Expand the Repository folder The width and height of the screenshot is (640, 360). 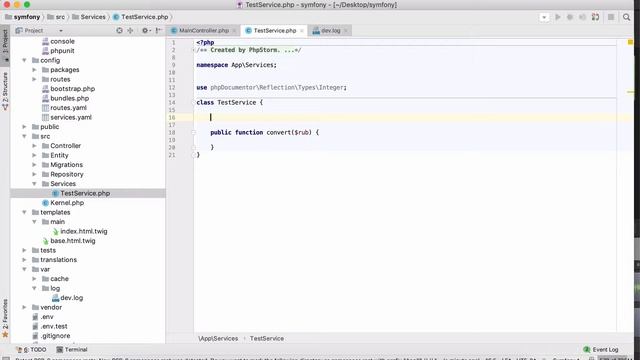[35, 174]
